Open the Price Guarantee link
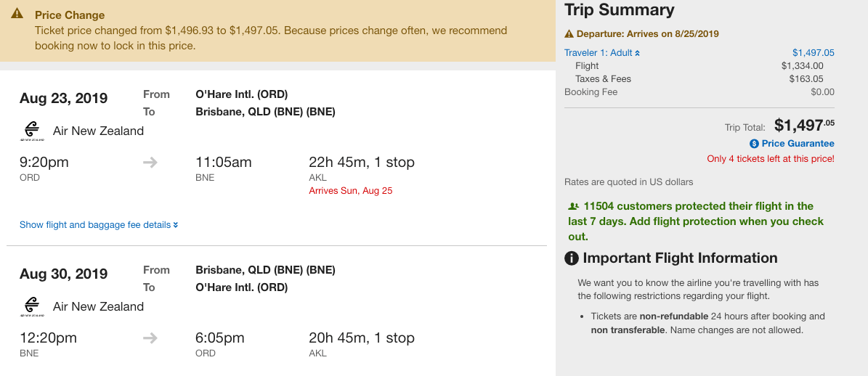 [798, 144]
